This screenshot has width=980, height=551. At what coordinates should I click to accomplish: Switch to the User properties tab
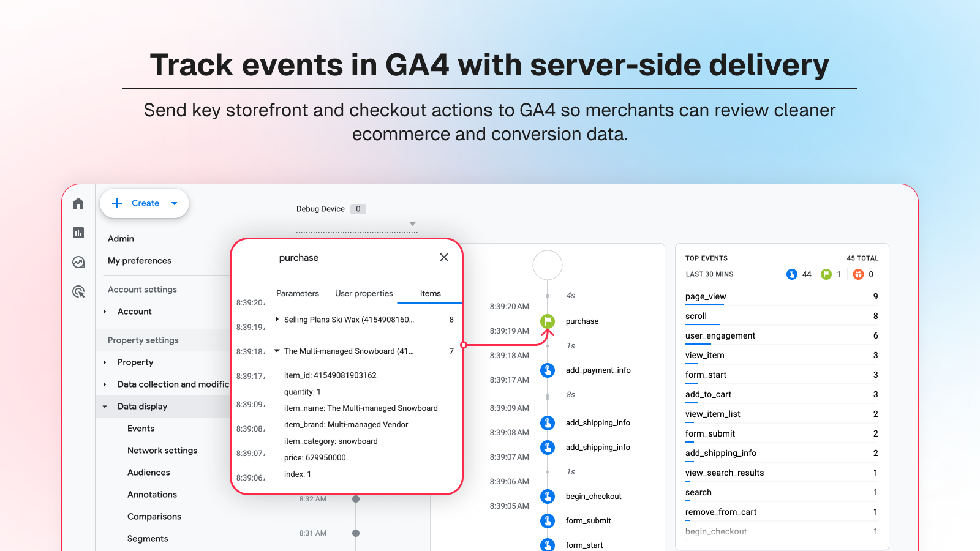(x=364, y=293)
